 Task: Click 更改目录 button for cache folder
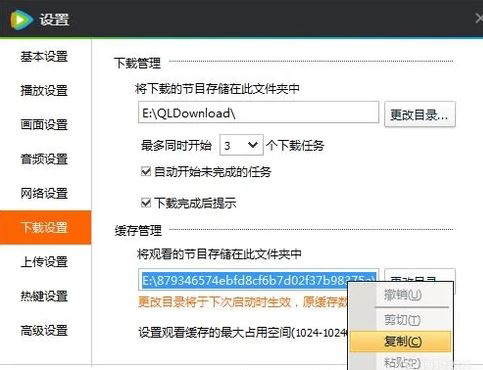[420, 275]
